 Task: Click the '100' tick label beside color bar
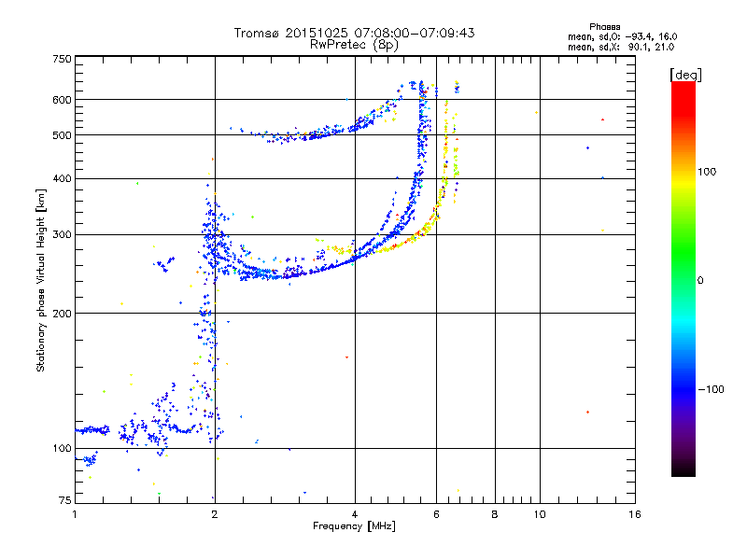pyautogui.click(x=707, y=172)
